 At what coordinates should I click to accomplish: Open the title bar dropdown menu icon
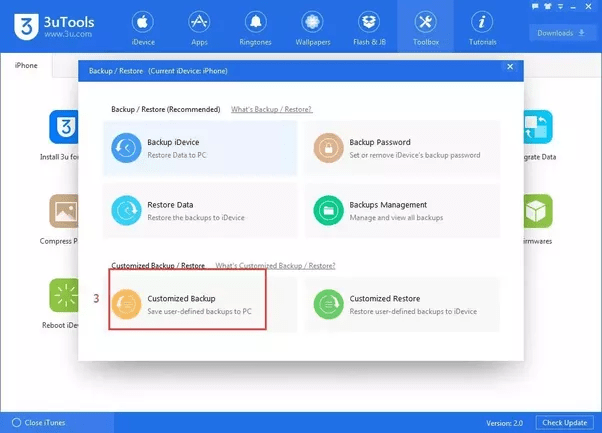561,7
